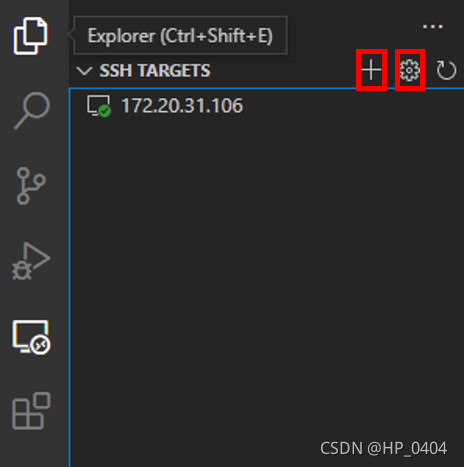Screen dimensions: 464x467
Task: Open the Extensions blocks icon
Action: pyautogui.click(x=31, y=411)
